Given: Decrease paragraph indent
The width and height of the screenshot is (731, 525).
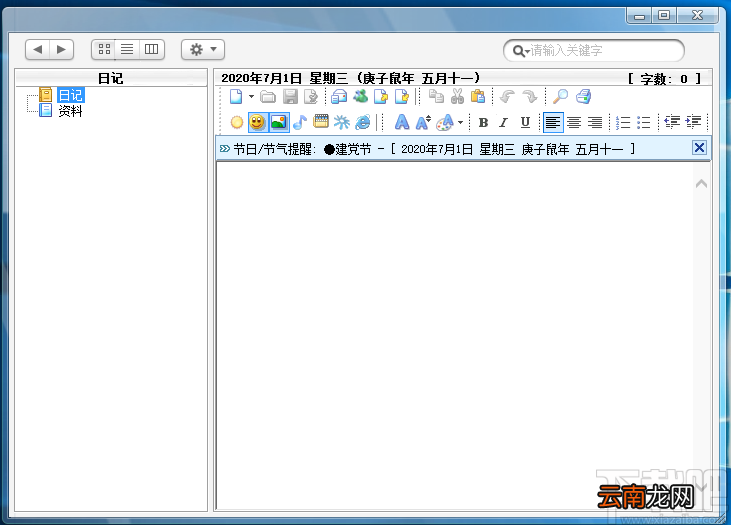Looking at the screenshot, I should 672,122.
